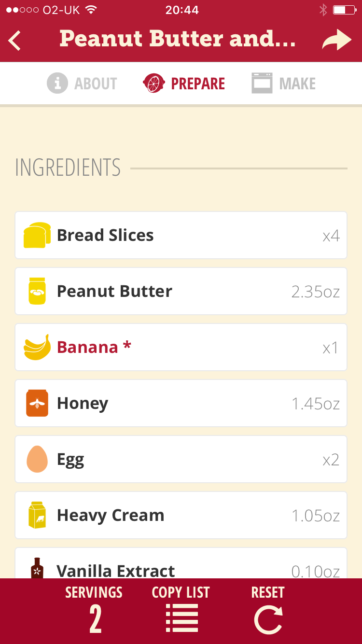
Task: Tap the share arrow icon
Action: pyautogui.click(x=336, y=40)
